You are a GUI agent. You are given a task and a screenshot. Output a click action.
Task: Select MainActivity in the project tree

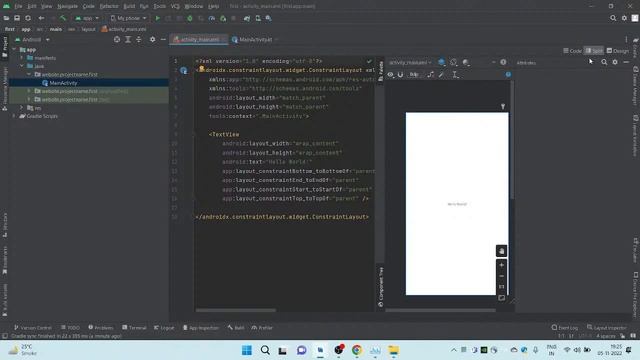coord(63,83)
